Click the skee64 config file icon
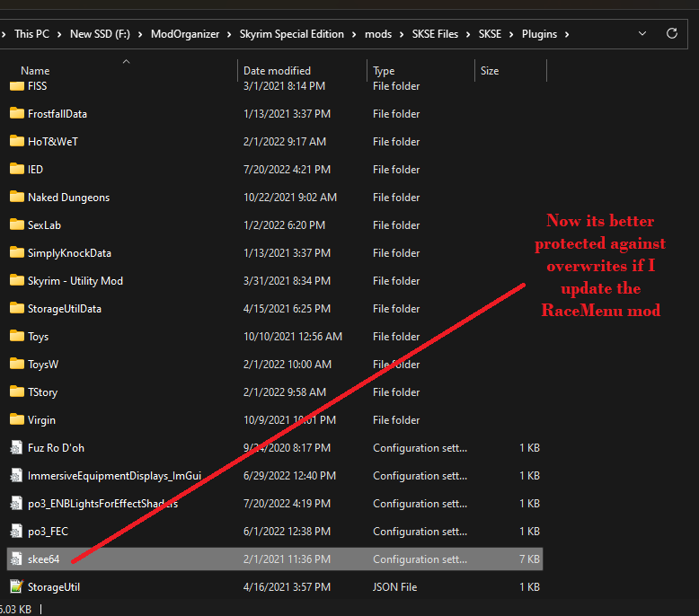Viewport: 699px width, 616px height. pos(16,559)
